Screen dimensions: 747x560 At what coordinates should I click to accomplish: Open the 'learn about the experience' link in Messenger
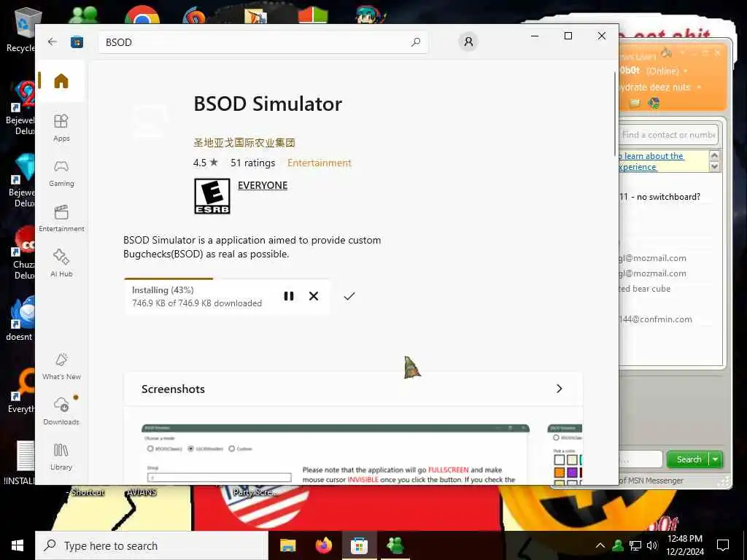(651, 161)
